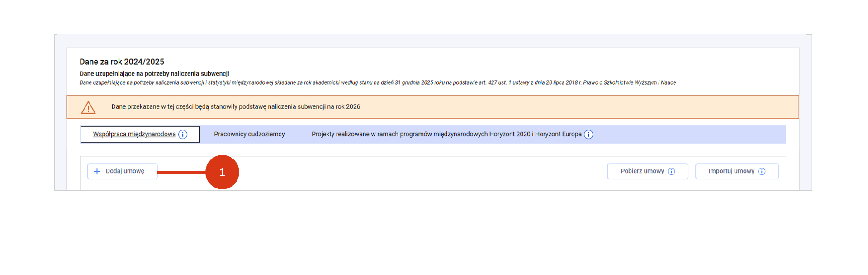
Task: Click the italic legal basis description
Action: pyautogui.click(x=377, y=82)
